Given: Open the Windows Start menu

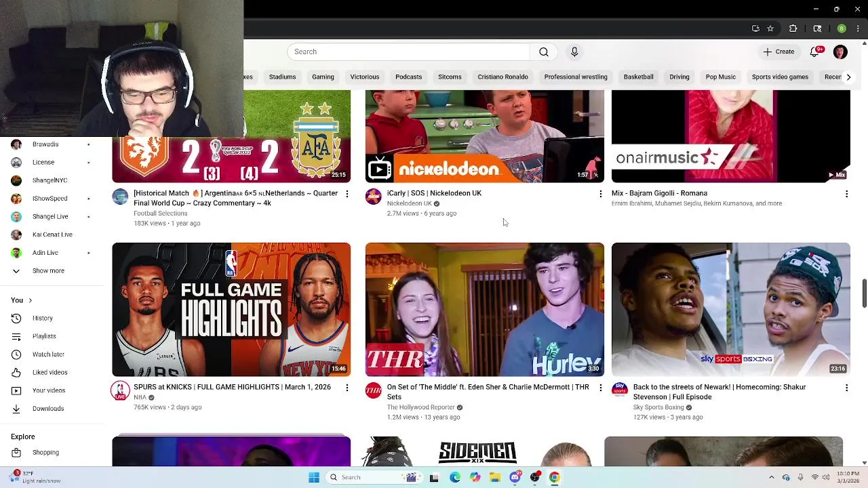Looking at the screenshot, I should point(313,477).
